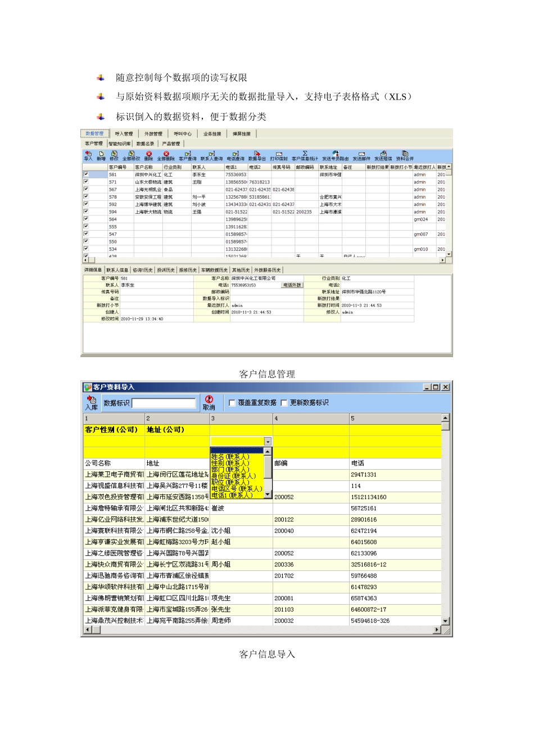
Task: Open the 数据名录 sub-tab
Action: pyautogui.click(x=145, y=143)
